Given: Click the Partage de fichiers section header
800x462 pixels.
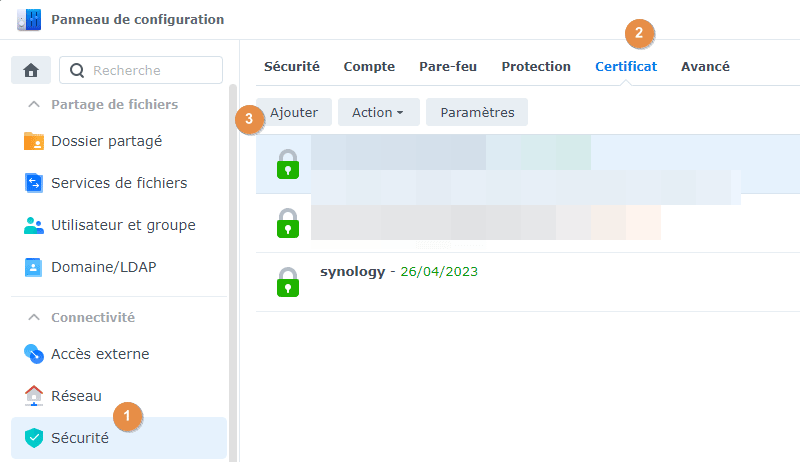Looking at the screenshot, I should click(114, 105).
